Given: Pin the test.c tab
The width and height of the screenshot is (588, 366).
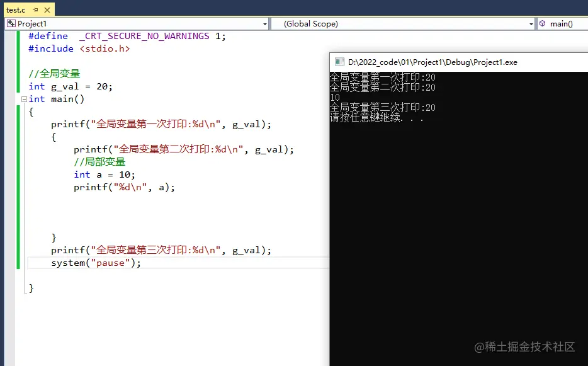Looking at the screenshot, I should coord(36,10).
